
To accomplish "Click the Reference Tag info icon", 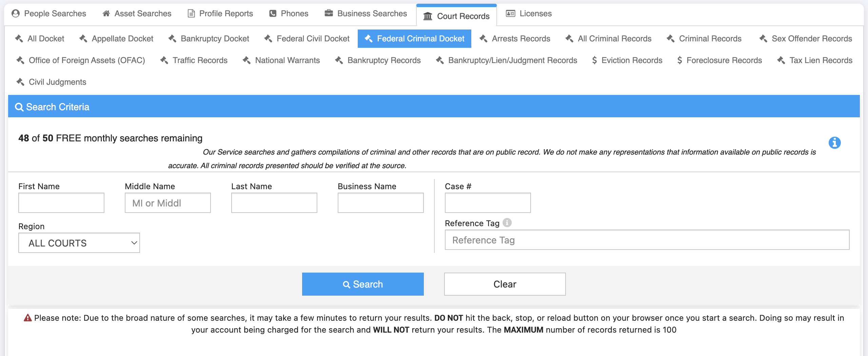I will point(507,223).
